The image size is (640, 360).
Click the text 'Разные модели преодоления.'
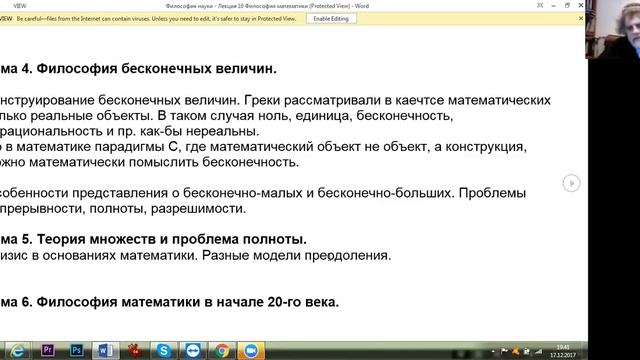coord(297,256)
